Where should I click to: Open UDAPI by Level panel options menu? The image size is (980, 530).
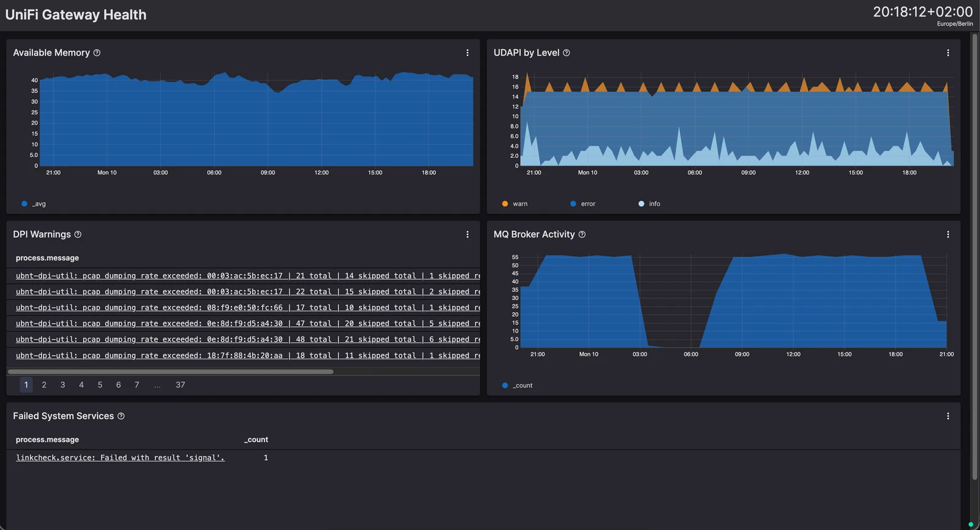click(x=948, y=53)
